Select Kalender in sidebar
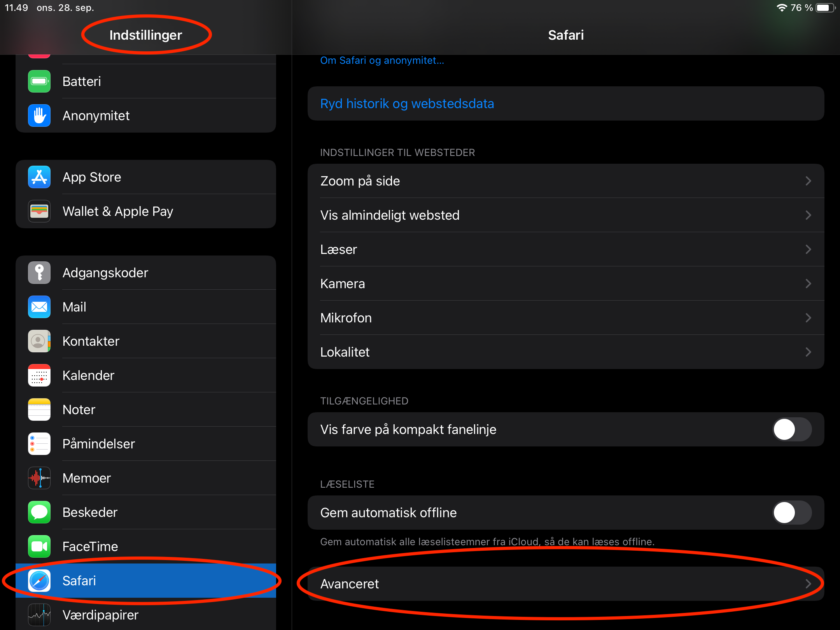 click(146, 375)
